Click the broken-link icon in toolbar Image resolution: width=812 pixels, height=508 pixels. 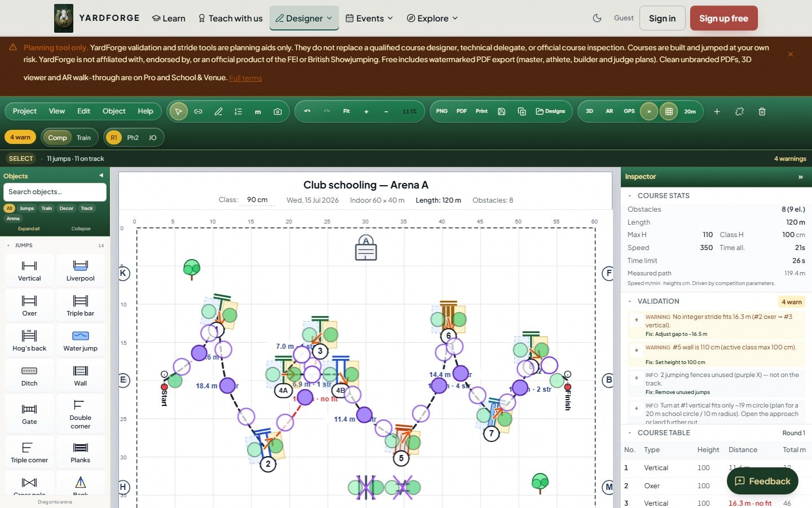click(x=739, y=111)
